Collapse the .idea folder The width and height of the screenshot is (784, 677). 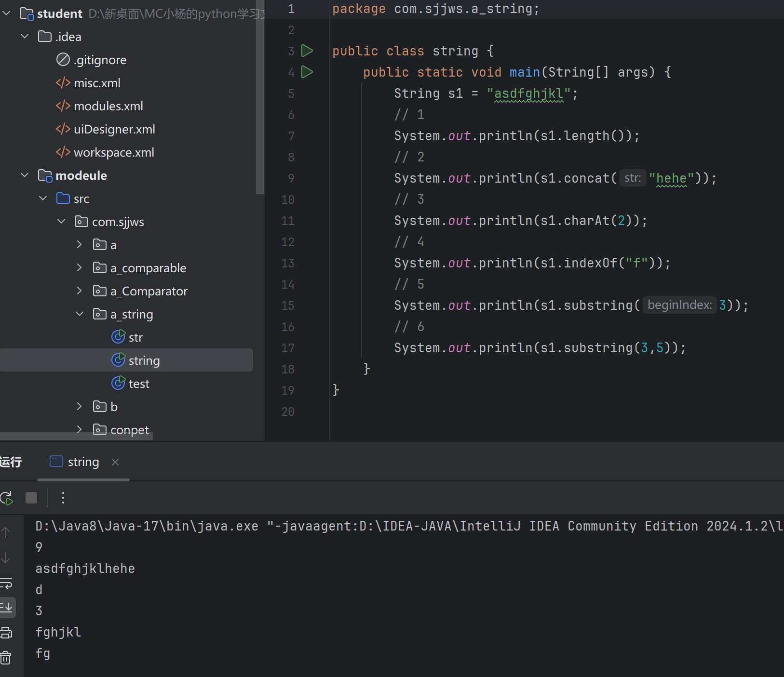25,37
